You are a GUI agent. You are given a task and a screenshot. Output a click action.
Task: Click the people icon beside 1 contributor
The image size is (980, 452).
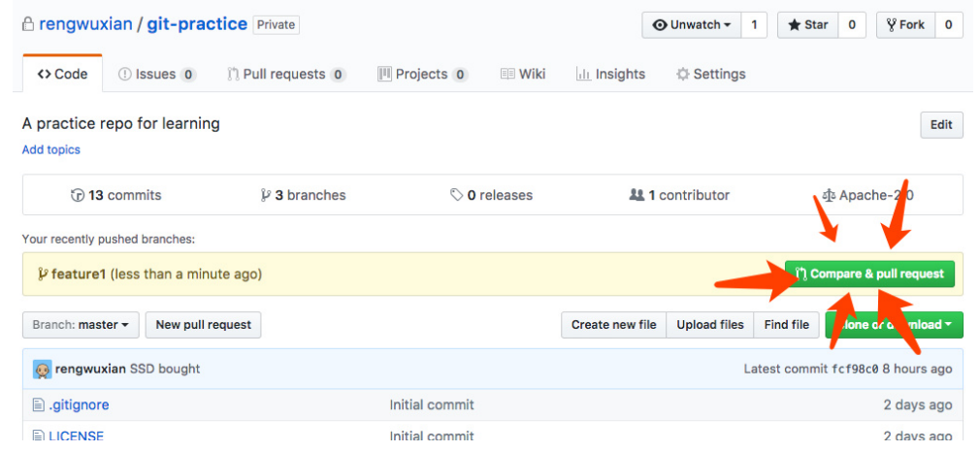(x=637, y=195)
